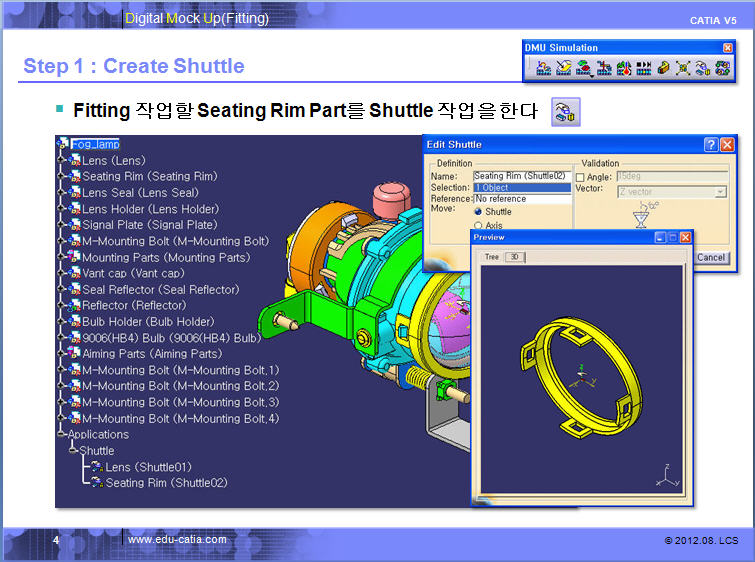Switch to the 3D tab in Preview
This screenshot has height=562, width=755.
pyautogui.click(x=513, y=257)
